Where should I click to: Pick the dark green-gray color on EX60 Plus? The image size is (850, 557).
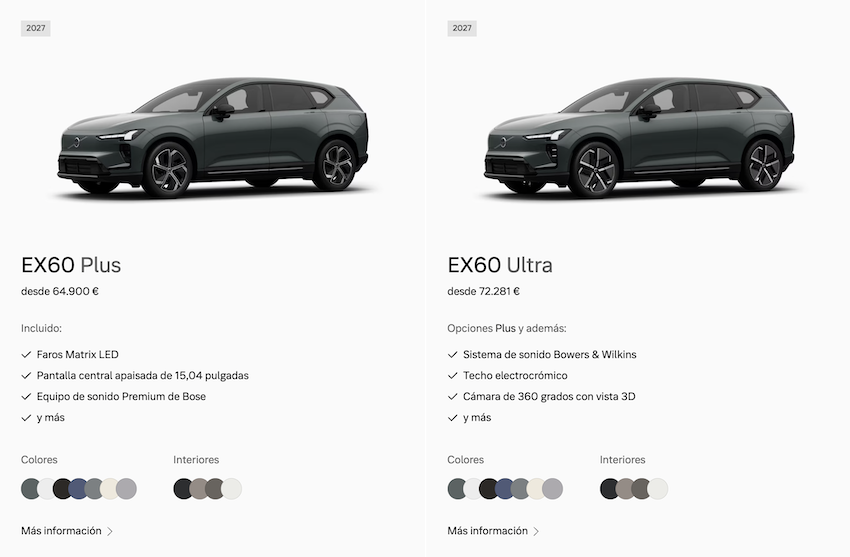click(x=31, y=489)
